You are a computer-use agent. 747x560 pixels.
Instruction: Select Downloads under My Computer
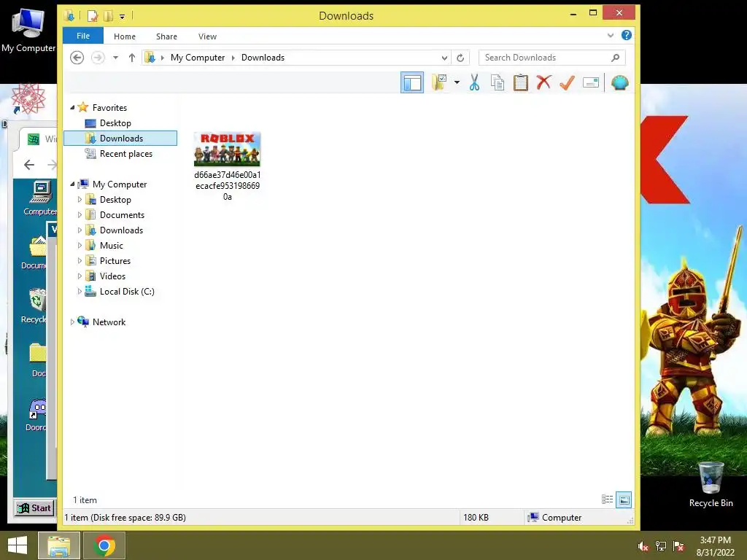click(114, 230)
